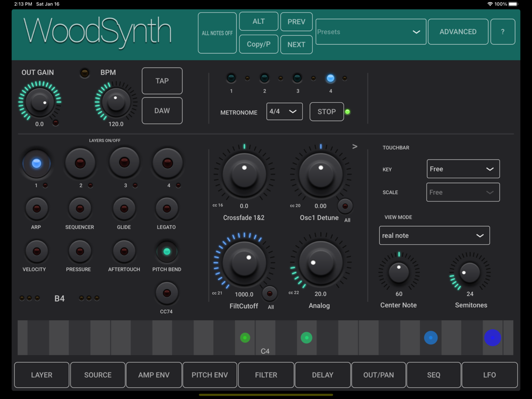
Task: Click the beat 1 metronome indicator light
Action: pyautogui.click(x=231, y=78)
